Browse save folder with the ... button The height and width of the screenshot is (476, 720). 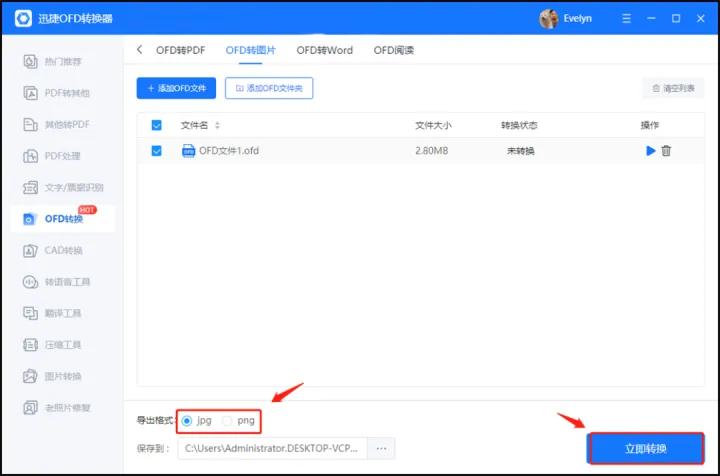pos(381,448)
